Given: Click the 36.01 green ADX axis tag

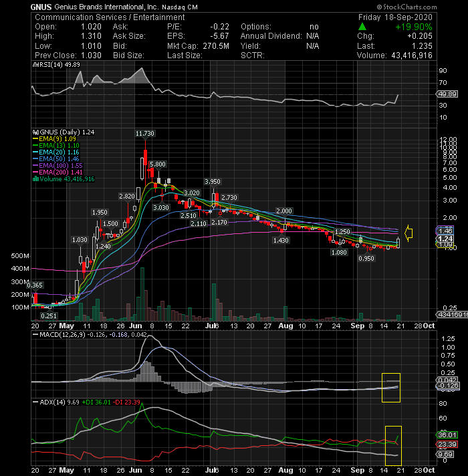Looking at the screenshot, I should coord(447,435).
